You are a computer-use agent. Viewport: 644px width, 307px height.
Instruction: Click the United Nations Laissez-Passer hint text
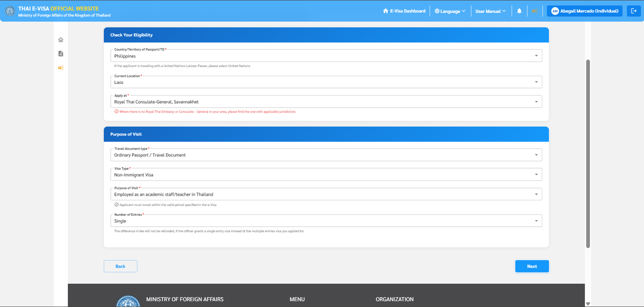[x=182, y=66]
